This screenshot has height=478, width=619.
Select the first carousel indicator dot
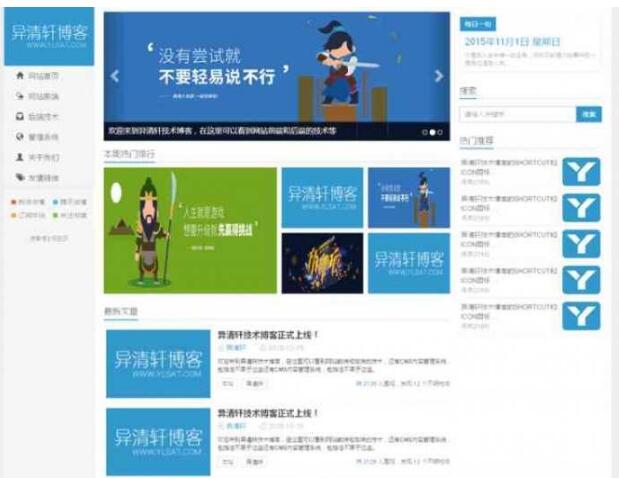click(x=424, y=131)
